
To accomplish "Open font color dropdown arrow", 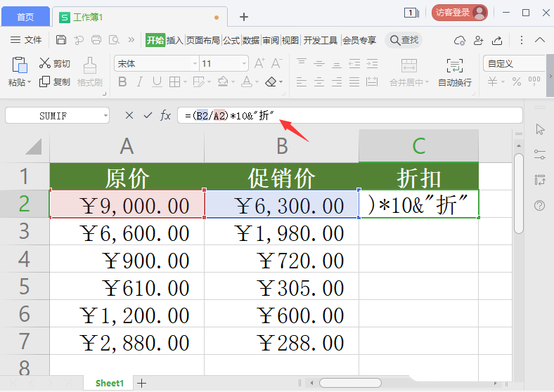I will click(257, 82).
